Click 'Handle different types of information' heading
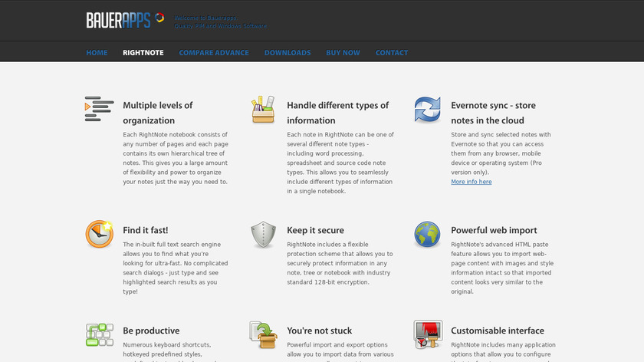644x362 pixels. coord(337,113)
